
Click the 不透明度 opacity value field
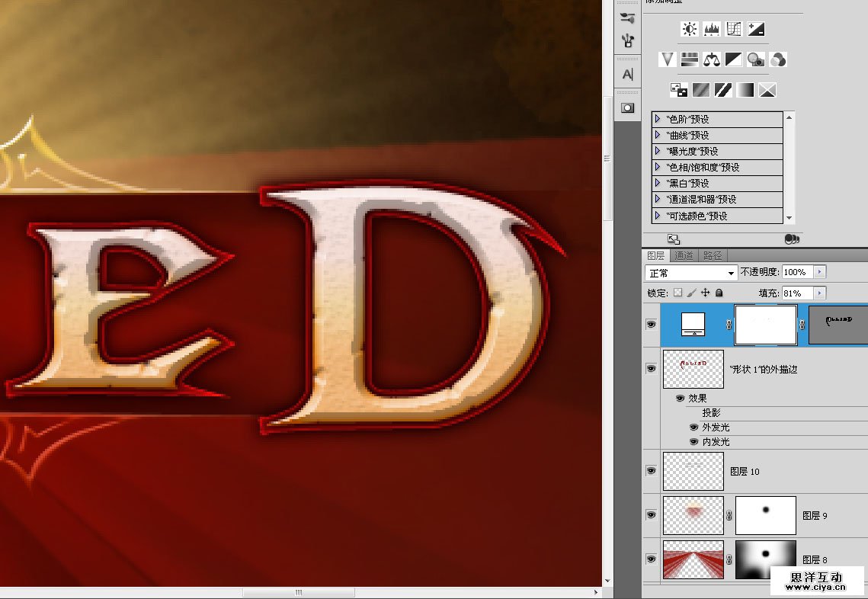(797, 272)
